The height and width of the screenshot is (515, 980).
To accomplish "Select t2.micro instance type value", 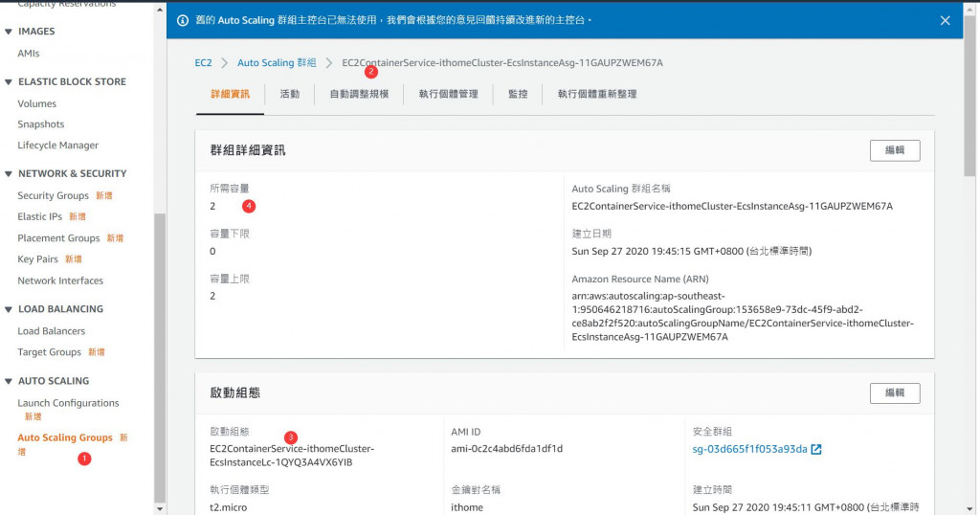I will point(228,507).
